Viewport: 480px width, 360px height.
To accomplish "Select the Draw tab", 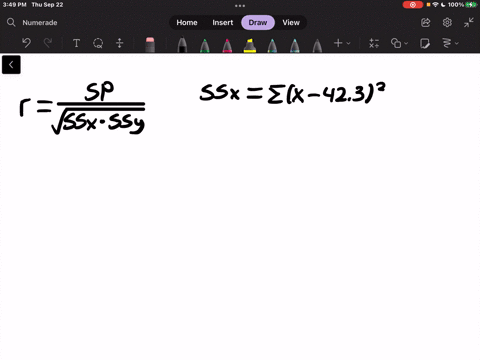I will [x=258, y=22].
